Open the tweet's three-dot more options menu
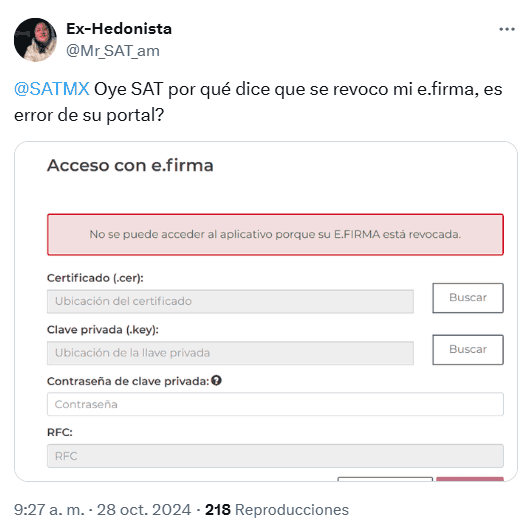The height and width of the screenshot is (525, 532). coord(507,30)
